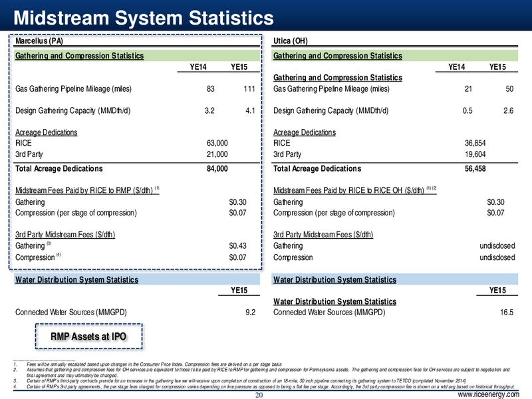The height and width of the screenshot is (399, 532).
Task: Select Utica total acreage 56,458
Action: [475, 169]
